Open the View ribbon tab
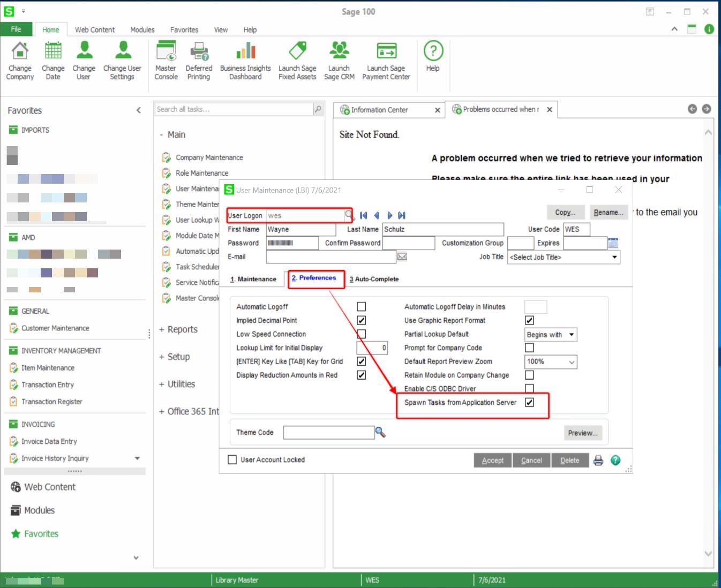721x588 pixels. point(221,30)
